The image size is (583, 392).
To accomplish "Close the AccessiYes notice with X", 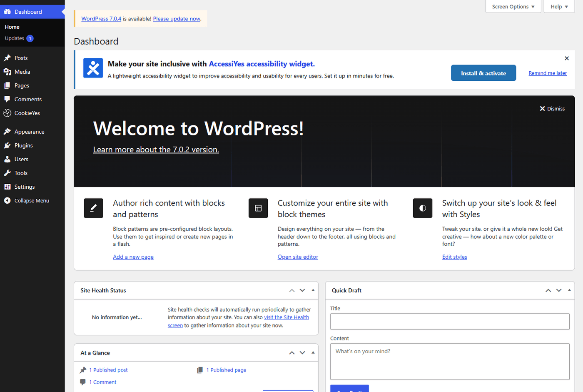I will [x=566, y=58].
